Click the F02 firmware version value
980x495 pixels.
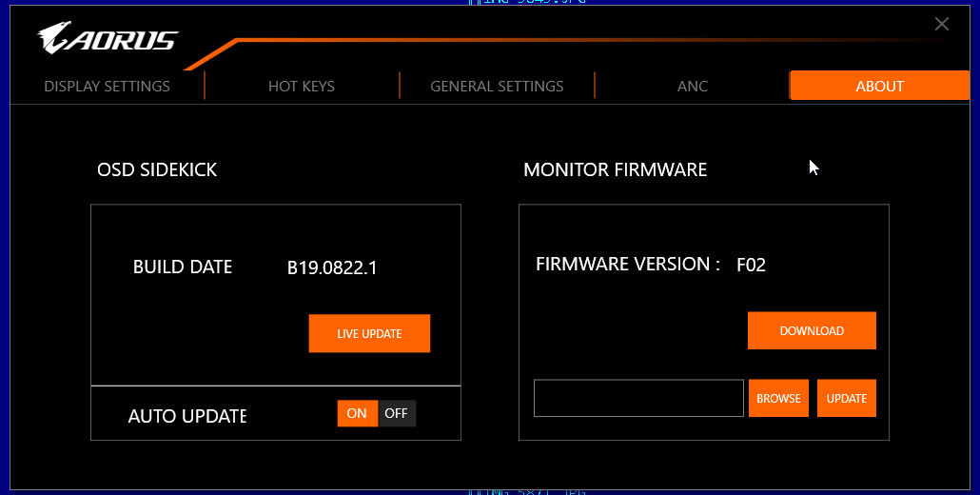point(752,265)
